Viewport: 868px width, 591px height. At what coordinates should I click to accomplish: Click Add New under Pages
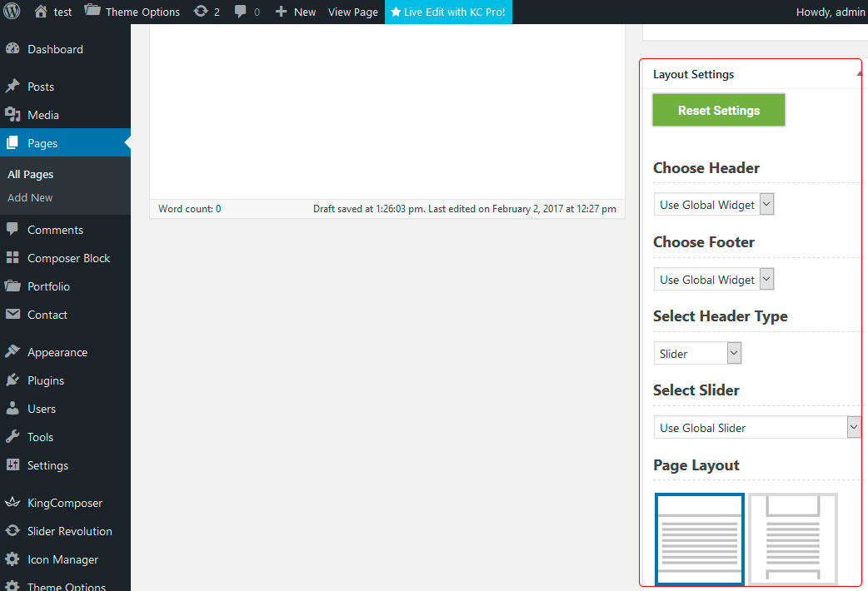[30, 197]
